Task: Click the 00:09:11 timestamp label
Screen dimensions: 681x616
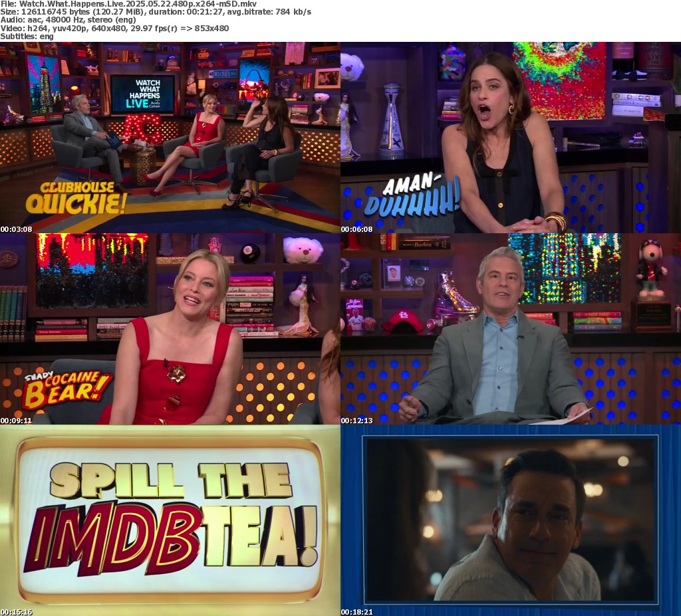Action: [16, 421]
